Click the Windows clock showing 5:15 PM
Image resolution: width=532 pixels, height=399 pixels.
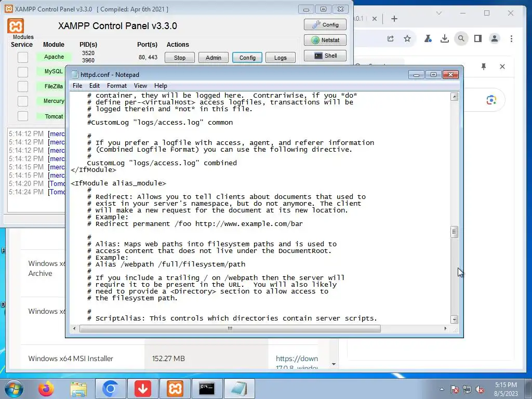pyautogui.click(x=506, y=385)
